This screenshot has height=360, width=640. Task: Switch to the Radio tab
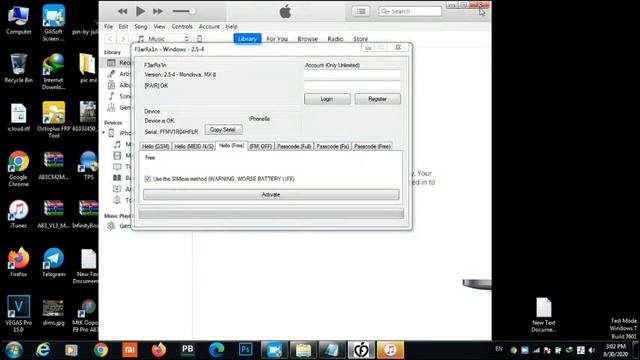[x=335, y=39]
